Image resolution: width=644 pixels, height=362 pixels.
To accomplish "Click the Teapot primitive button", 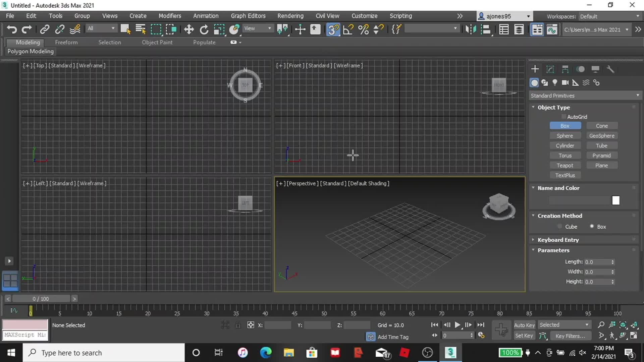I will pos(565,165).
